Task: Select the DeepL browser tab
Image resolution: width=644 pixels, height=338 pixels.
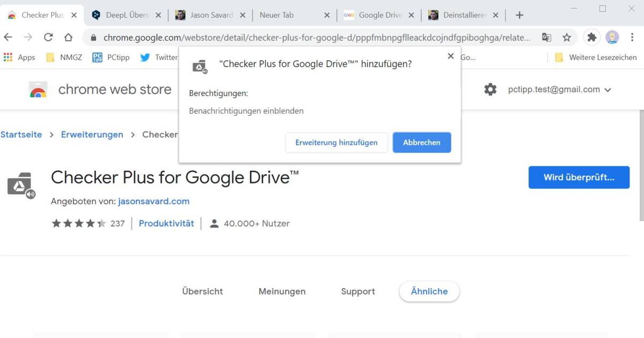Action: (x=123, y=14)
